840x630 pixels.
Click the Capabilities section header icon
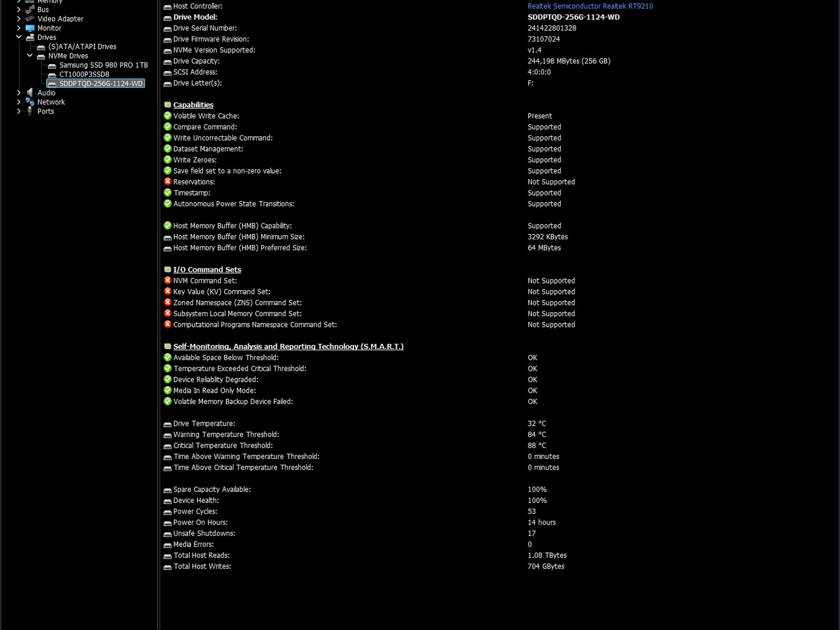click(x=167, y=105)
